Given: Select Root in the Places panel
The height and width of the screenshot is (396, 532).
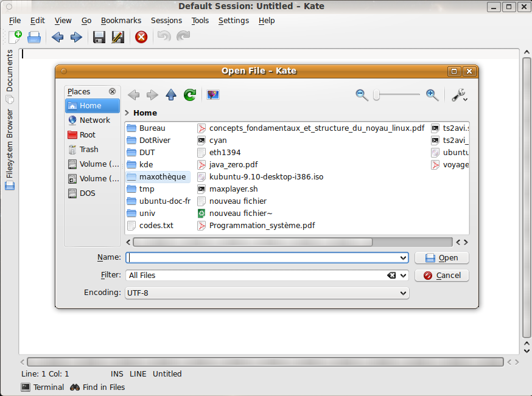Looking at the screenshot, I should pos(93,135).
